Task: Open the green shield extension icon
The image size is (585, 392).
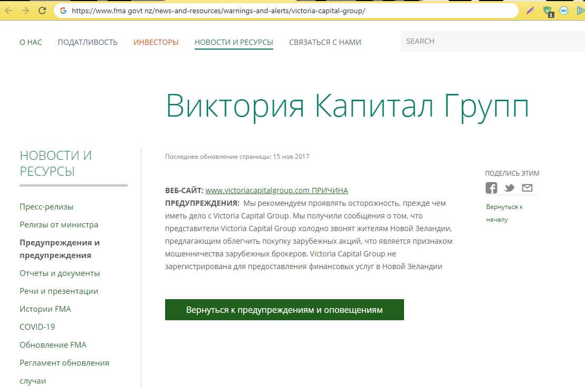Action: [548, 11]
